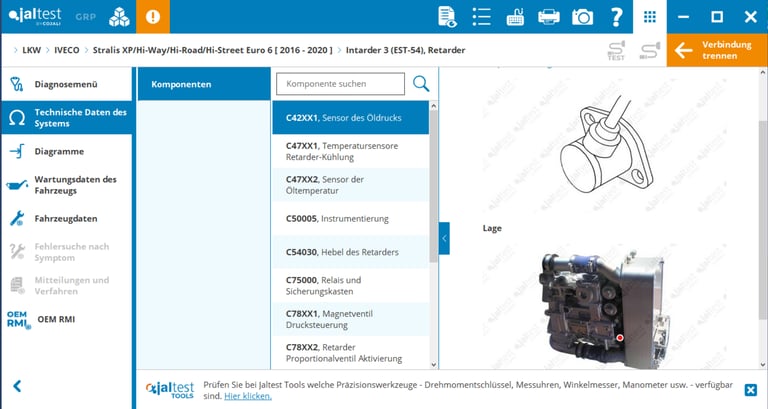Screen dimensions: 768x409
Task: Click the Jaltest logo in header
Action: click(35, 17)
